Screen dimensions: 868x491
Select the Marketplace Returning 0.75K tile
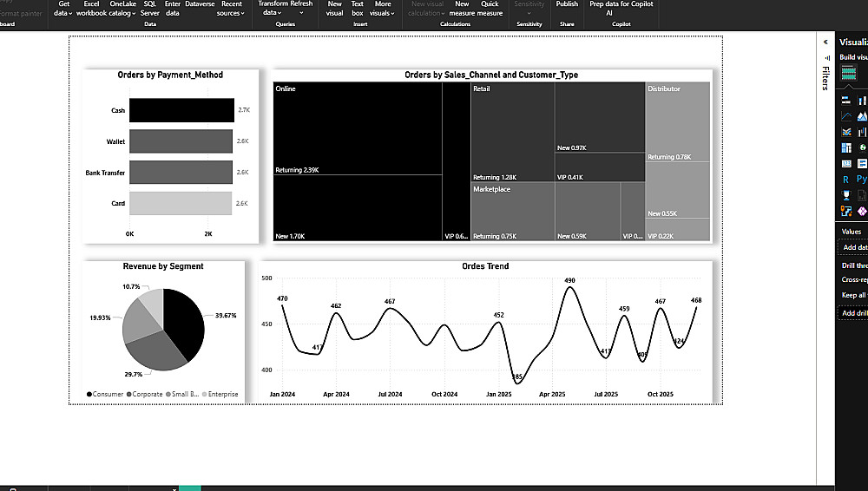(x=513, y=212)
